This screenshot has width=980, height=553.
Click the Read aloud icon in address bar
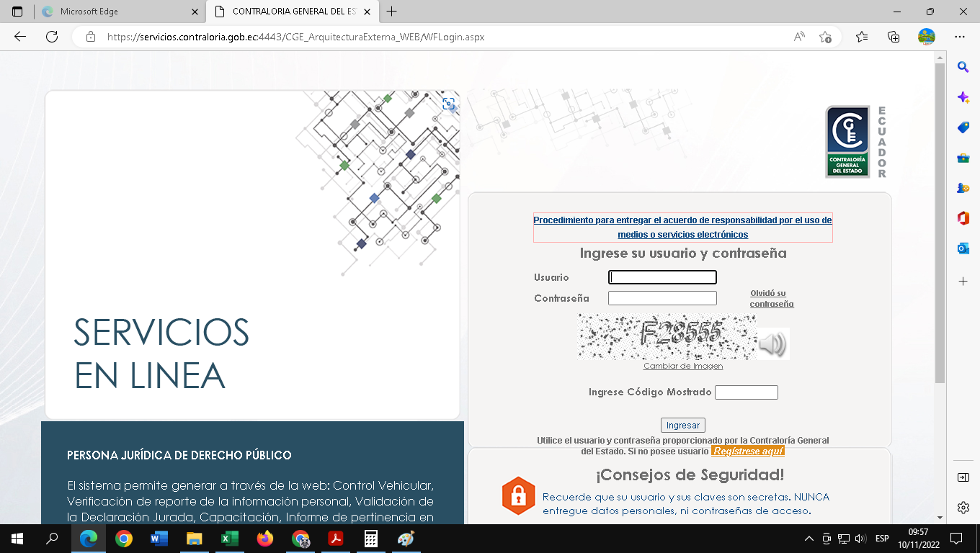(x=799, y=37)
